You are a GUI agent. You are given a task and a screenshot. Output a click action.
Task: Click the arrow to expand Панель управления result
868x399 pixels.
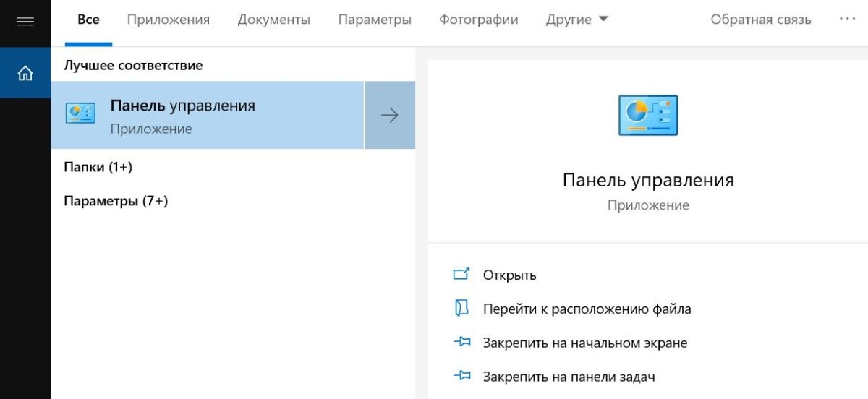[x=390, y=116]
